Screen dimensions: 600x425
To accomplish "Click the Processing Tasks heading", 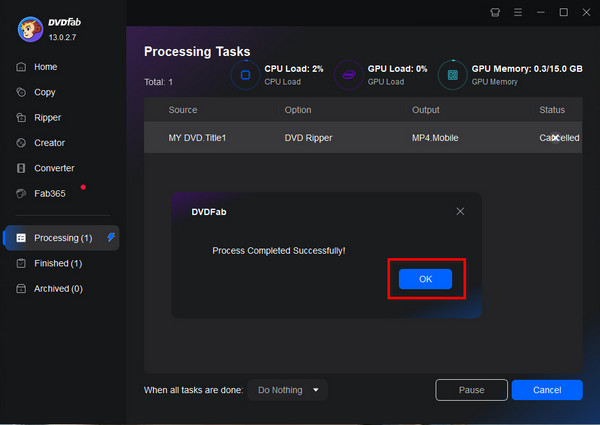I will point(197,51).
